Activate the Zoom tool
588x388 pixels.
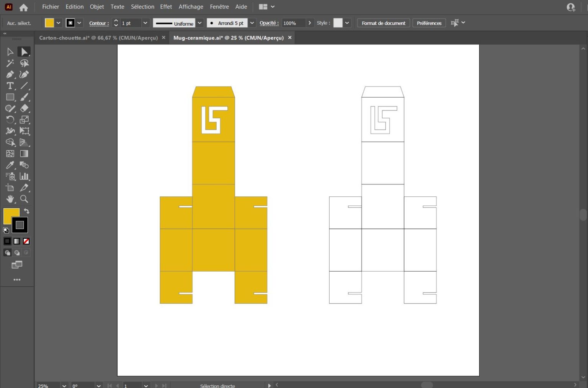point(24,199)
